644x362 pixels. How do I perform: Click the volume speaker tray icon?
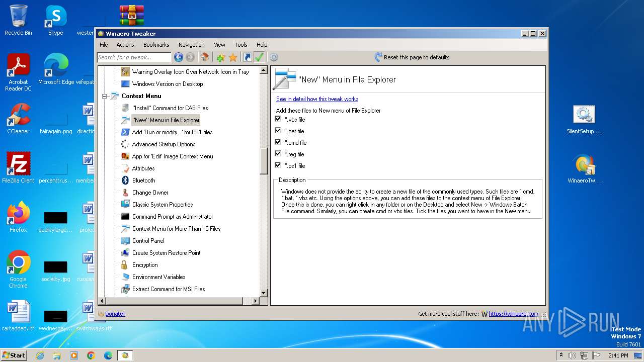click(572, 355)
